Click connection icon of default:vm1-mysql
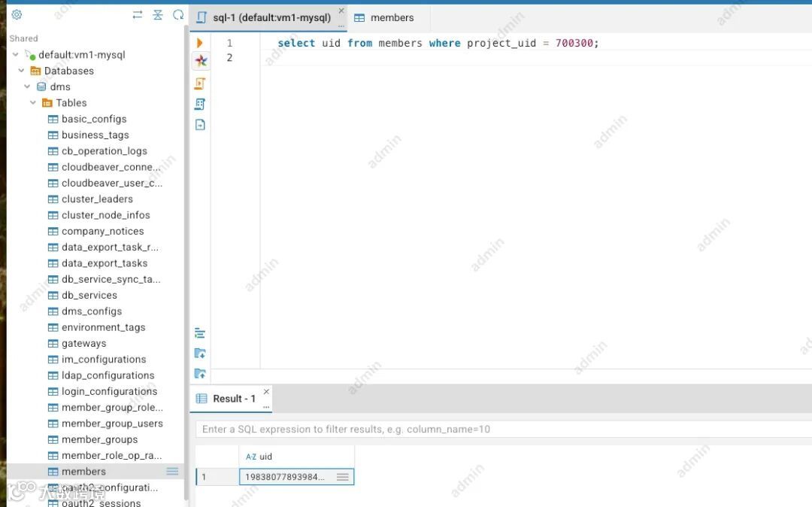812x507 pixels. [31, 55]
